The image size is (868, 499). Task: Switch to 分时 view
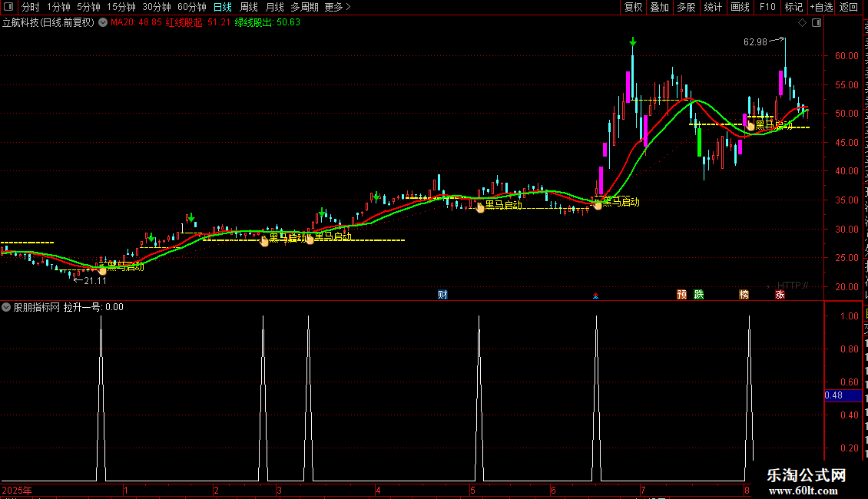[31, 7]
